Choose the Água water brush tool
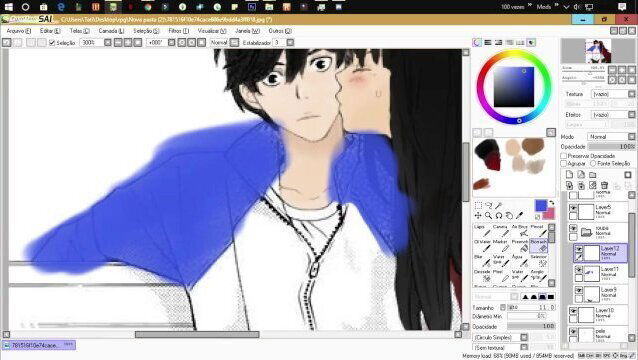The height and width of the screenshot is (360, 638). tap(520, 261)
